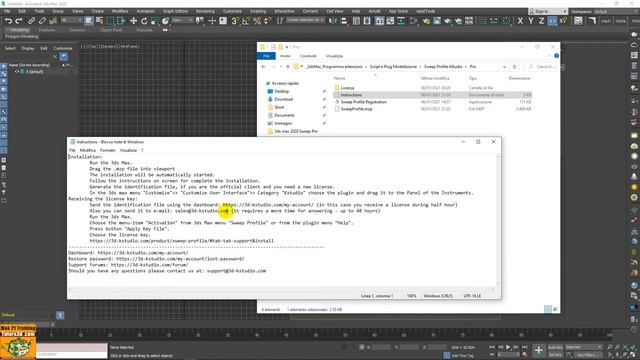The width and height of the screenshot is (640, 360).
Task: Open the Selected key filter dropdown
Action: (584, 347)
